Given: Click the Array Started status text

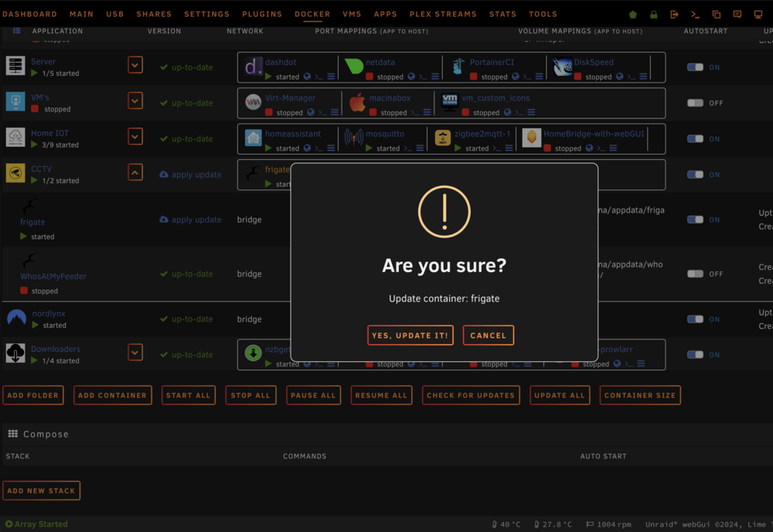Looking at the screenshot, I should pos(41,524).
